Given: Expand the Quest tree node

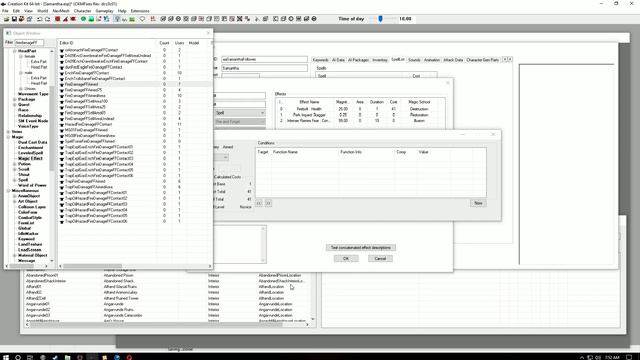Looking at the screenshot, I should [15, 104].
